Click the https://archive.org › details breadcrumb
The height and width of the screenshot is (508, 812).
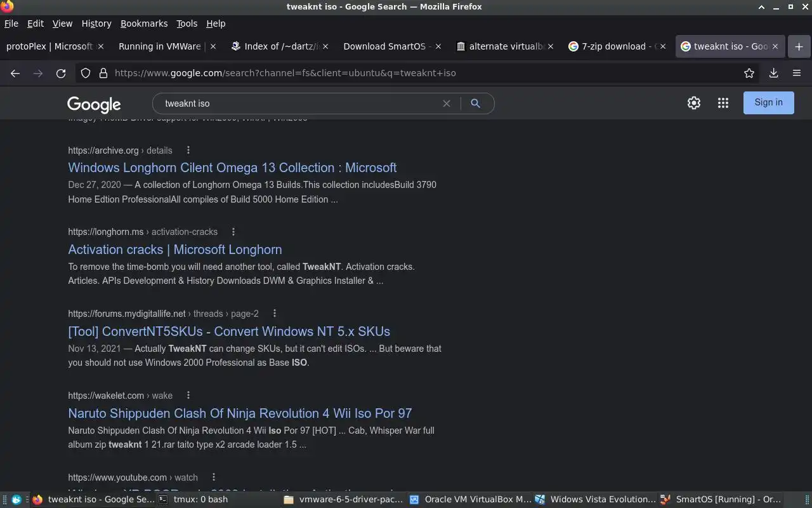click(x=120, y=150)
